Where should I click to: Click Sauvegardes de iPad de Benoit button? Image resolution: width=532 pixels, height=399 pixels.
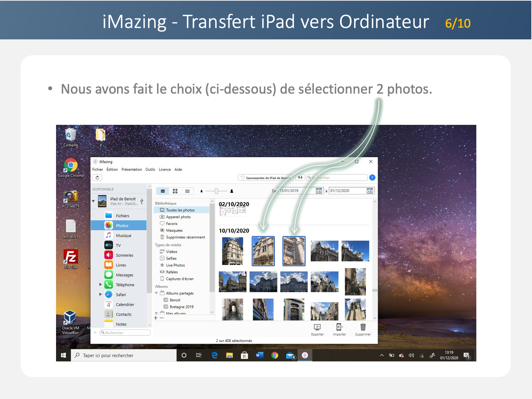click(265, 178)
